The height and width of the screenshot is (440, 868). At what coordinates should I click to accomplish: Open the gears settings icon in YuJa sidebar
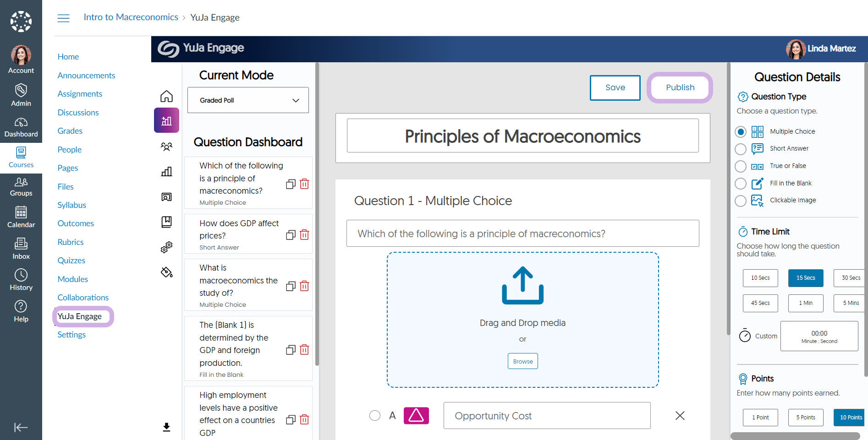coord(166,247)
